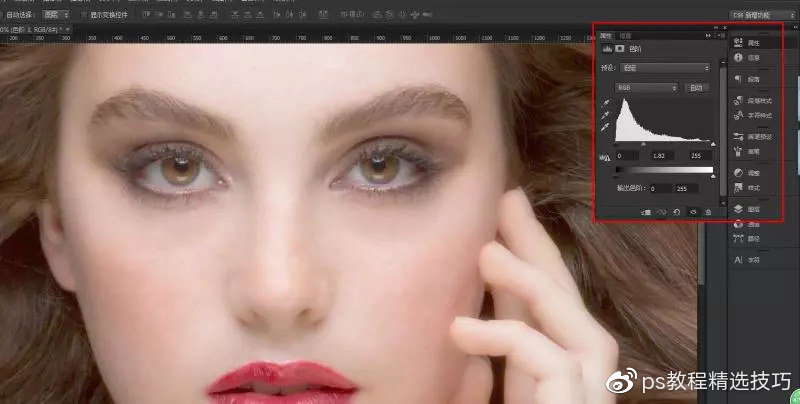The height and width of the screenshot is (404, 800).
Task: Open the Adjustments panel from the dock
Action: 739,172
